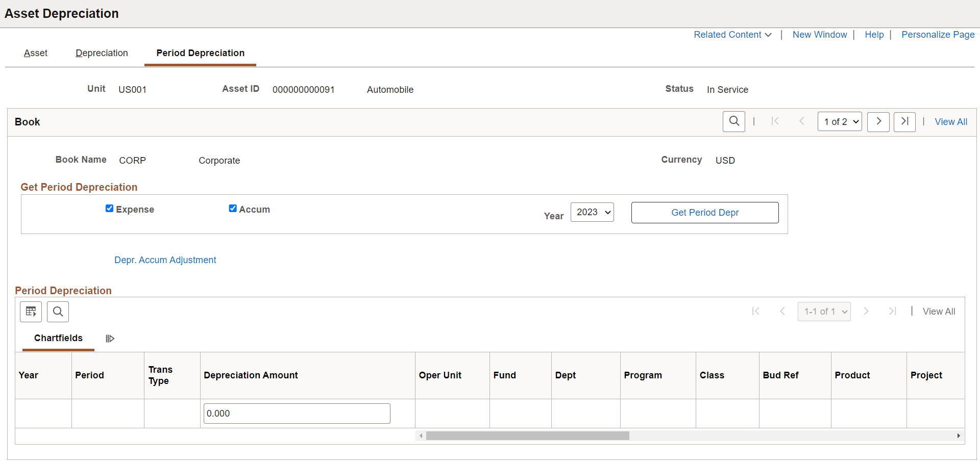Select the Chartfields grid tab

pyautogui.click(x=58, y=338)
